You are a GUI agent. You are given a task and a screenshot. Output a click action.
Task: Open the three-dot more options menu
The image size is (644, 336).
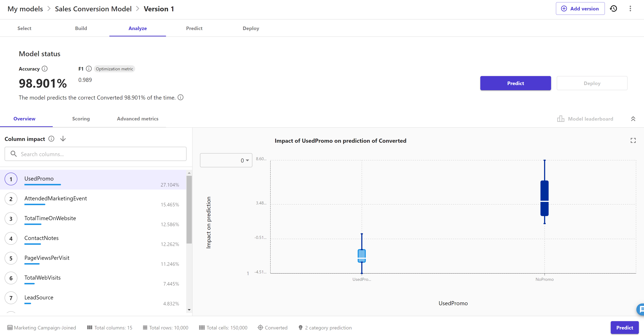630,9
